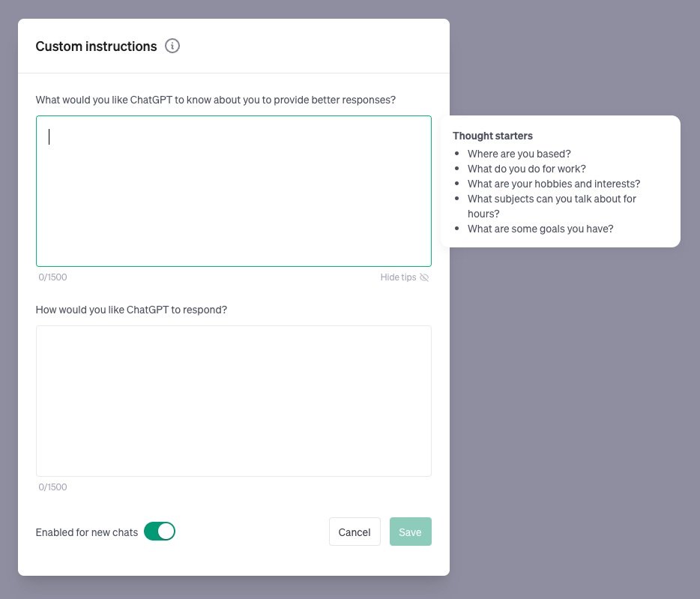Focus the top about-you text box
The width and height of the screenshot is (700, 599).
[233, 191]
